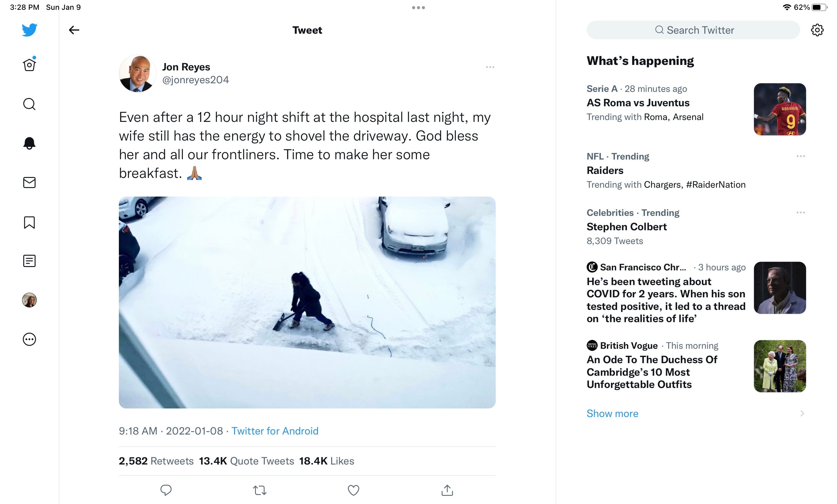Image resolution: width=837 pixels, height=504 pixels.
Task: Tap the Wi-Fi status icon
Action: point(787,7)
